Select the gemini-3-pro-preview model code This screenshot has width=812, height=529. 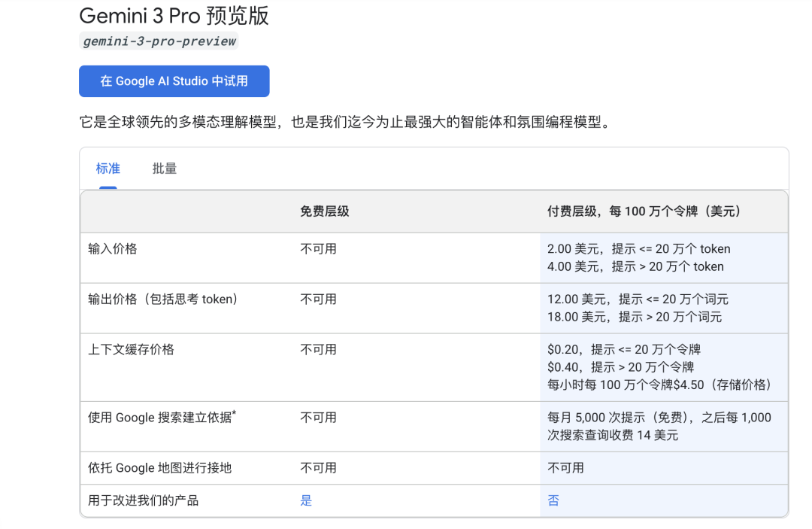(x=159, y=41)
